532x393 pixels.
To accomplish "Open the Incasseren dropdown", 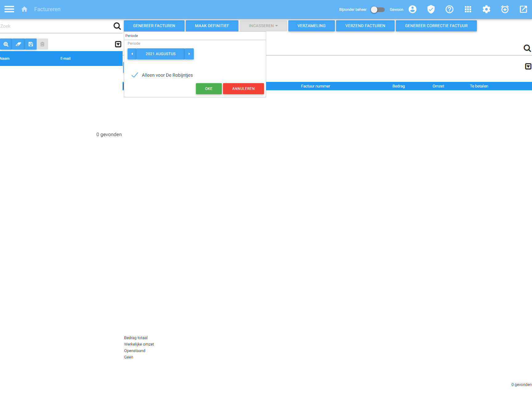I will pyautogui.click(x=263, y=26).
